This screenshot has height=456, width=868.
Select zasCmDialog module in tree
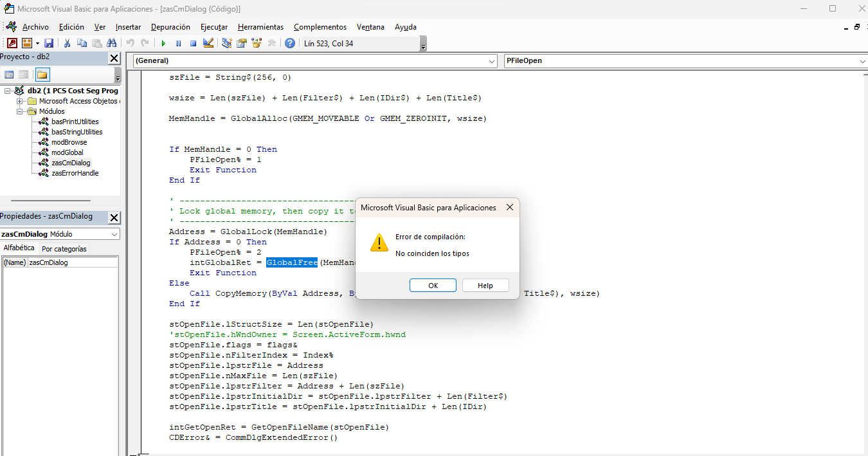(71, 163)
